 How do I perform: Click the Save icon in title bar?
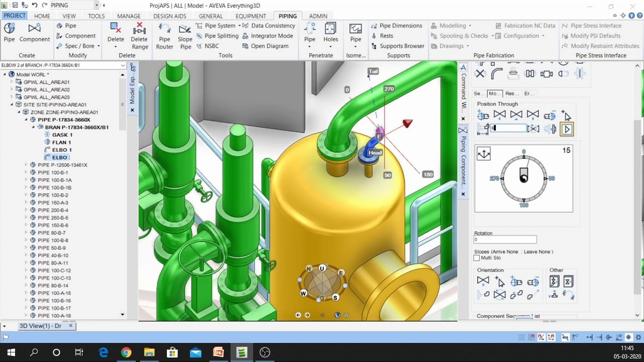coord(15,5)
